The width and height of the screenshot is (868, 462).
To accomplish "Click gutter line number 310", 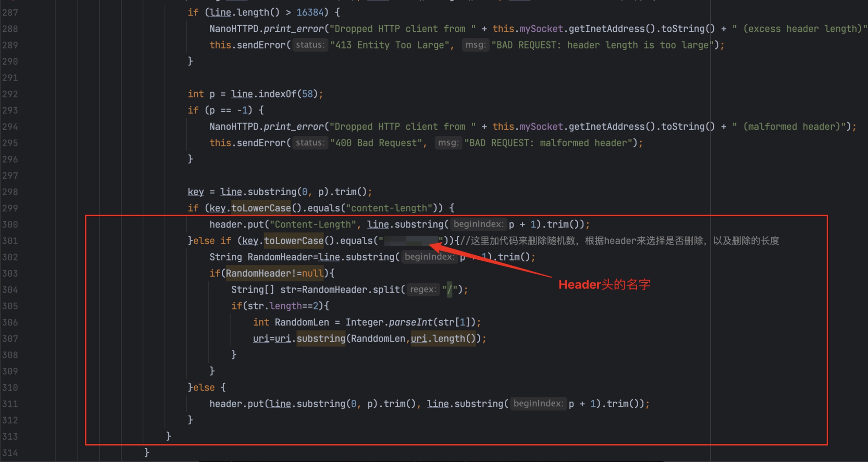I will 10,387.
